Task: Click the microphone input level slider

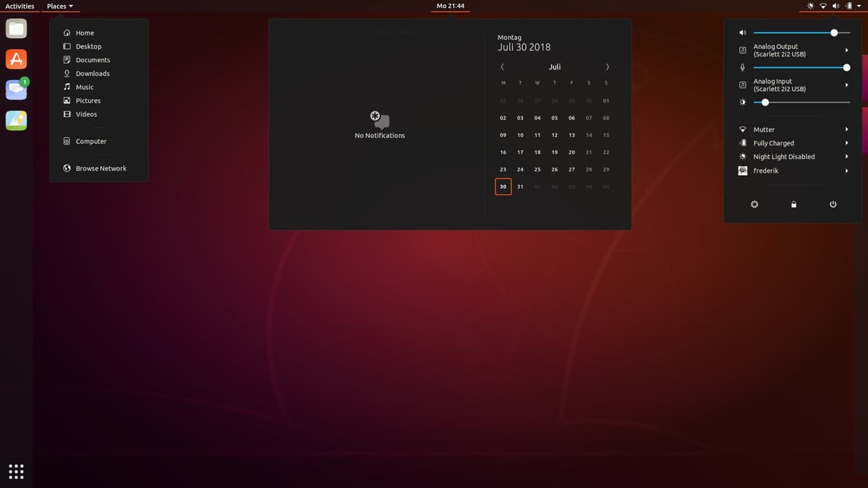Action: point(801,67)
